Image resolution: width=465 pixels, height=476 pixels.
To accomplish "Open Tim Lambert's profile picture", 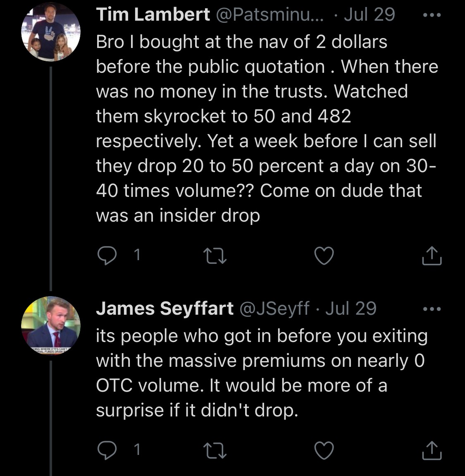I will tap(51, 32).
